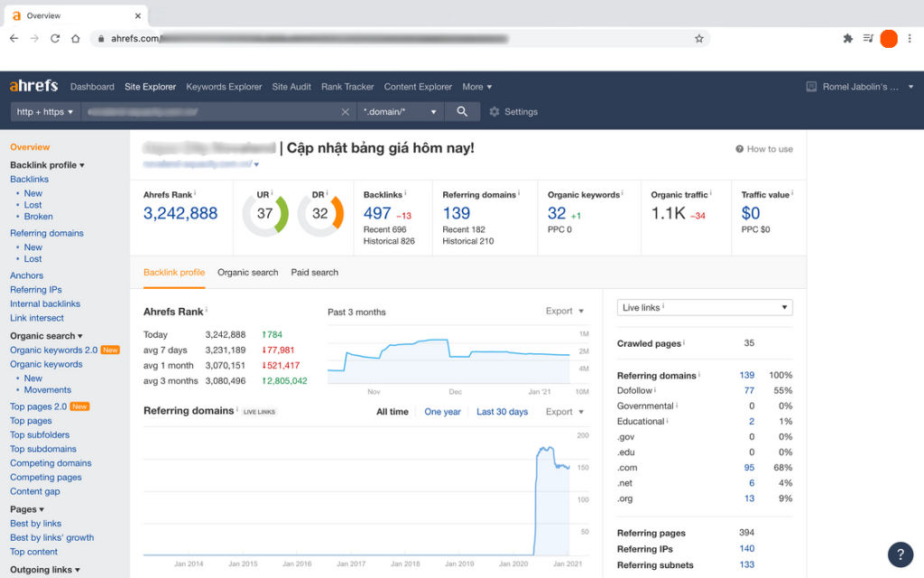
Task: Expand the Live links dropdown
Action: [x=704, y=307]
